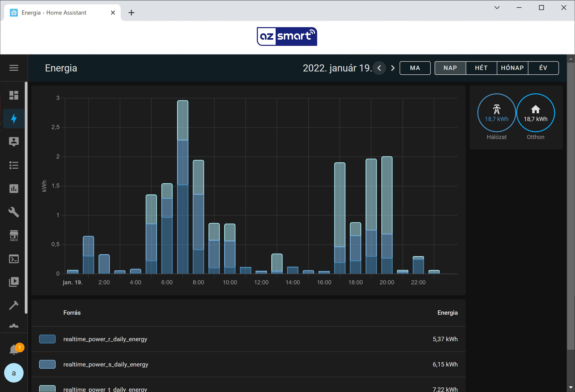Open the History bar chart icon
The width and height of the screenshot is (575, 392).
point(14,189)
